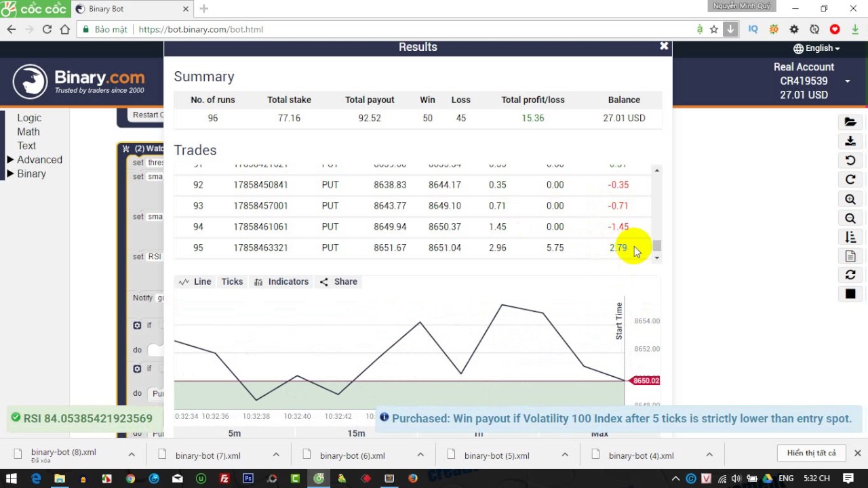
Task: Click the red 8650.02 price marker
Action: (645, 380)
